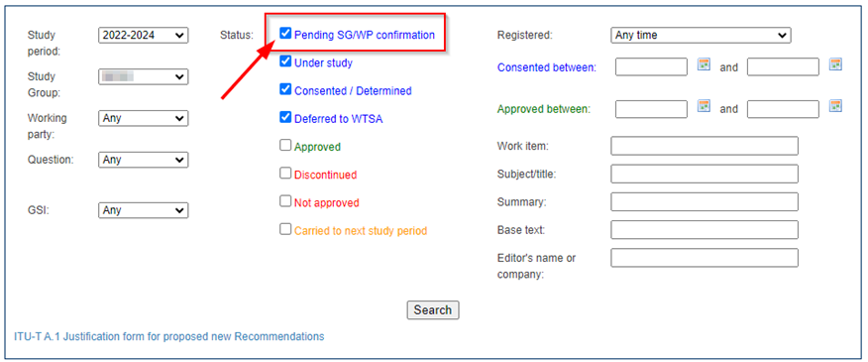The width and height of the screenshot is (868, 362).
Task: Open calendar for first Approved between date
Action: (704, 105)
